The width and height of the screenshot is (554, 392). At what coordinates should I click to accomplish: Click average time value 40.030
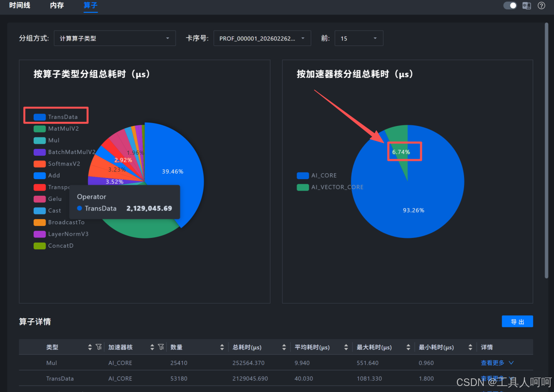tap(304, 378)
